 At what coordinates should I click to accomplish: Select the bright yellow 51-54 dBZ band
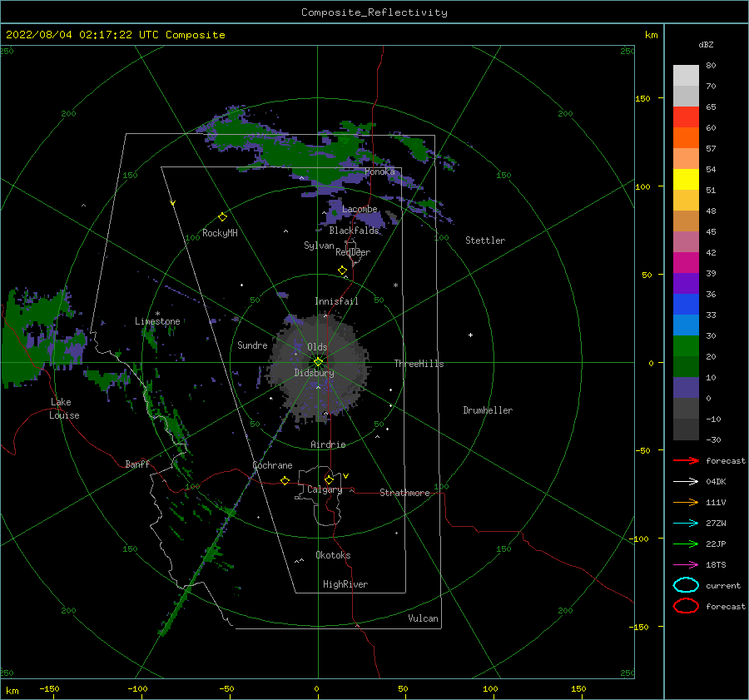tap(686, 179)
